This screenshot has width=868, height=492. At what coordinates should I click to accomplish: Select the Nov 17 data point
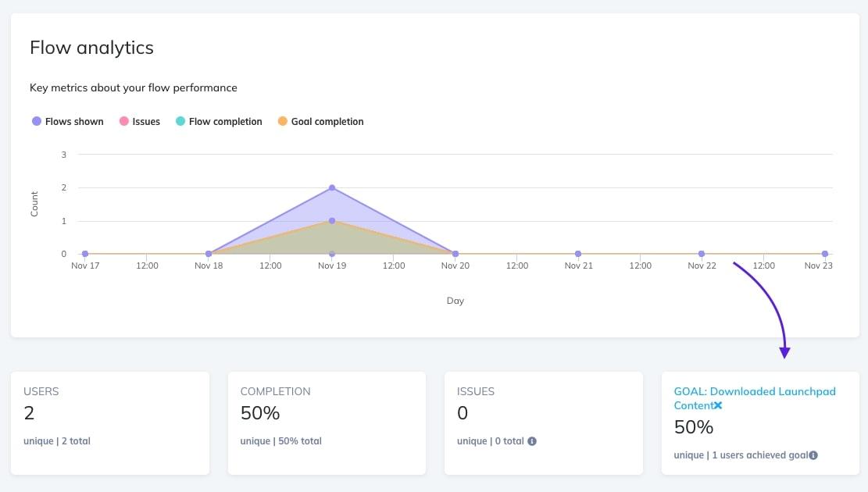tap(85, 254)
